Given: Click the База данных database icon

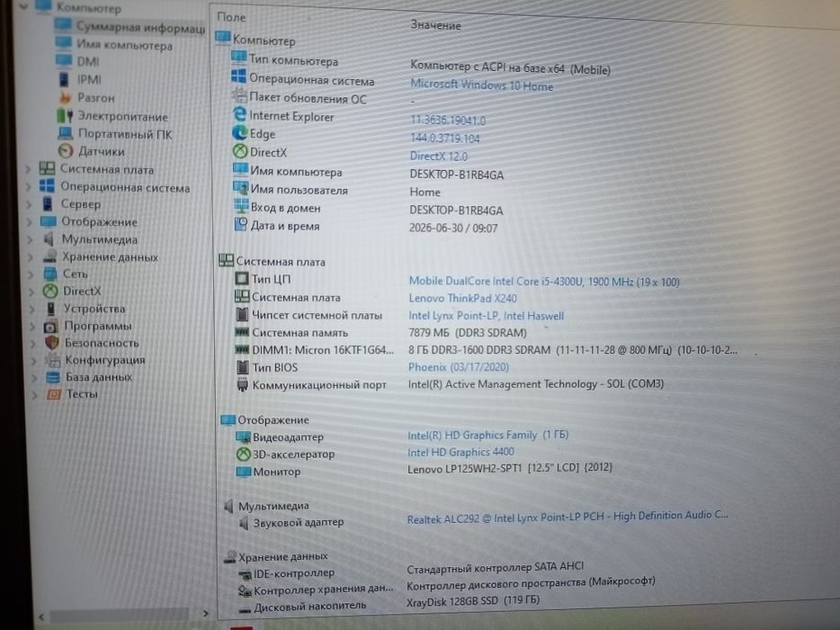Looking at the screenshot, I should [53, 377].
